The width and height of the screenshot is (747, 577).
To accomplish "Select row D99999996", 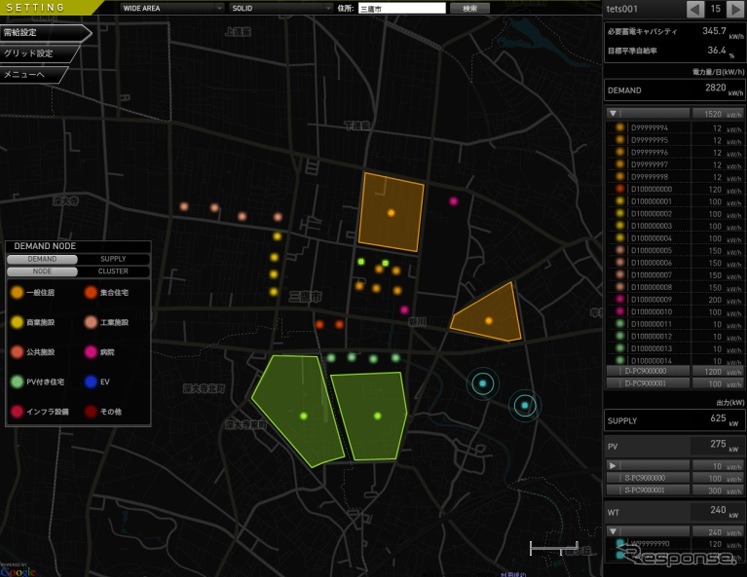I will pyautogui.click(x=675, y=152).
